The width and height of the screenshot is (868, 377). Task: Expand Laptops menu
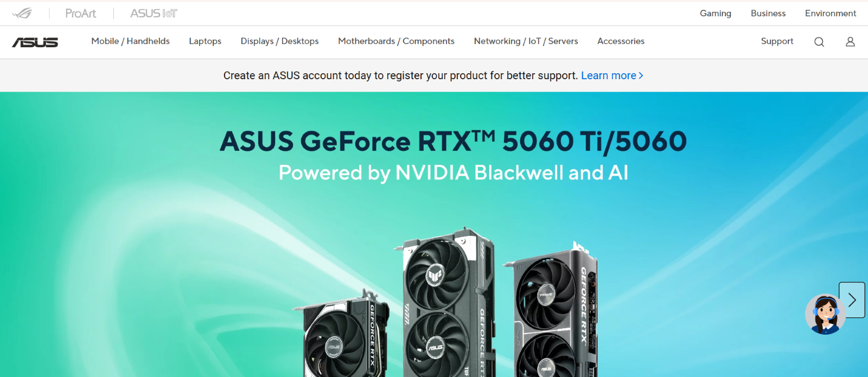[205, 41]
